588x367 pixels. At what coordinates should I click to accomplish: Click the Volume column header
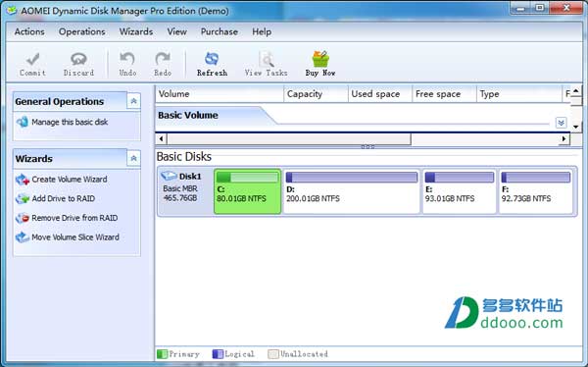point(220,94)
